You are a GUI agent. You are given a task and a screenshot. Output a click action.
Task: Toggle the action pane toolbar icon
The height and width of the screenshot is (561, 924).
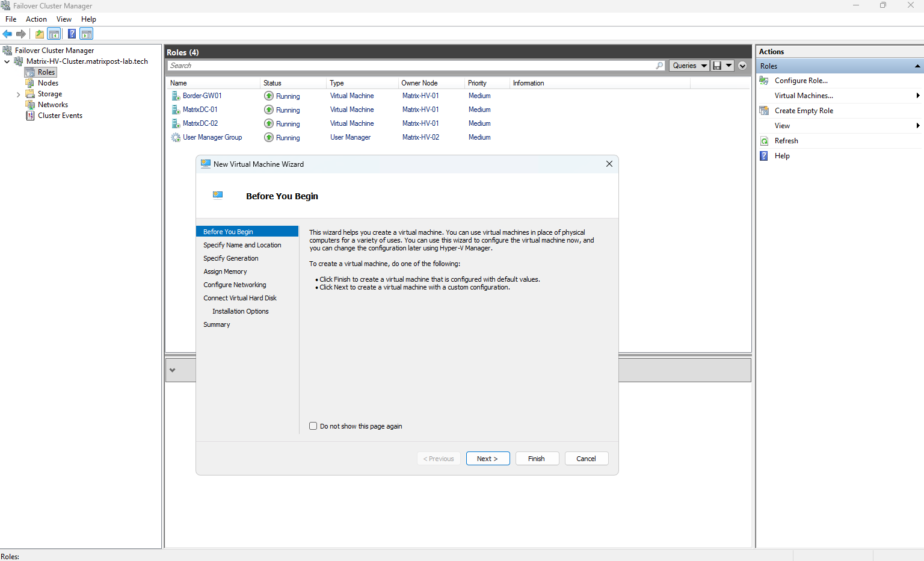pyautogui.click(x=87, y=34)
